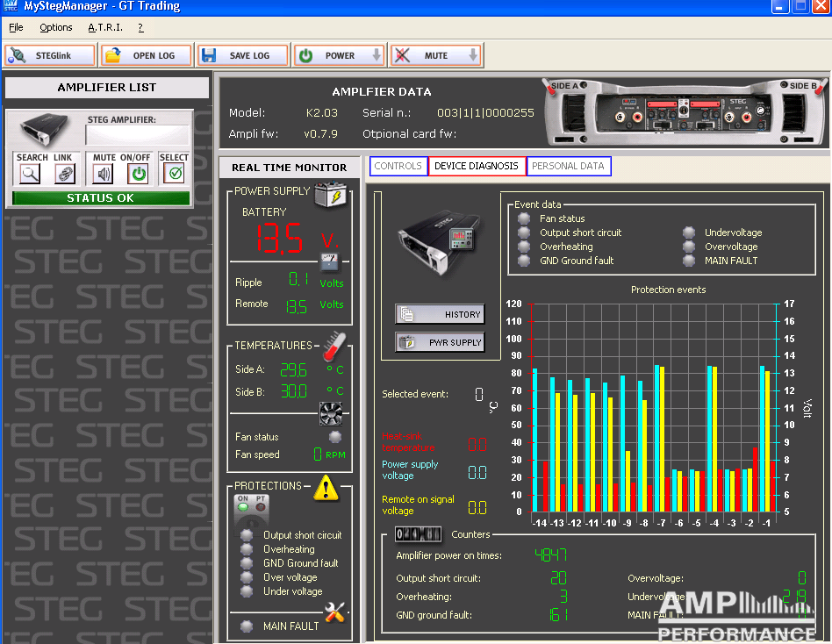Switch to the CONTROLS tab
Image resolution: width=832 pixels, height=644 pixels.
pos(398,166)
